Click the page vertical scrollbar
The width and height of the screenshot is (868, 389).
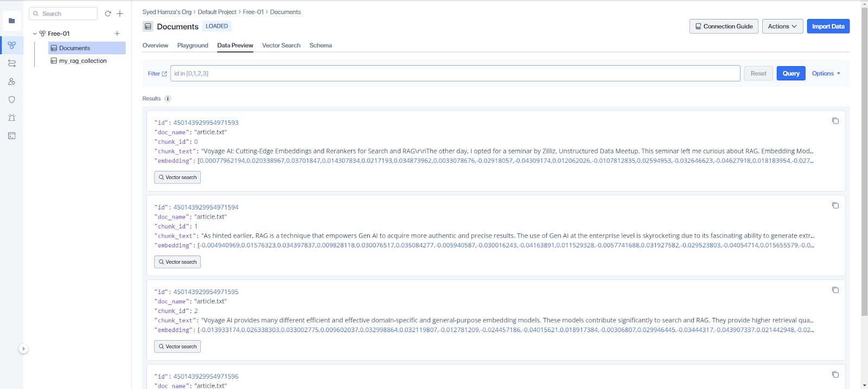pos(864,163)
